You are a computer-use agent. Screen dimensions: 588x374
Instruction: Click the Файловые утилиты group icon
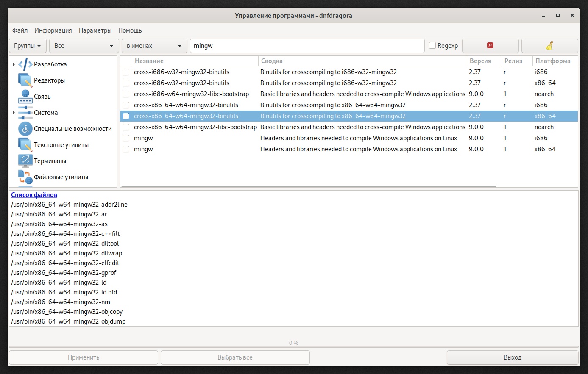(25, 177)
